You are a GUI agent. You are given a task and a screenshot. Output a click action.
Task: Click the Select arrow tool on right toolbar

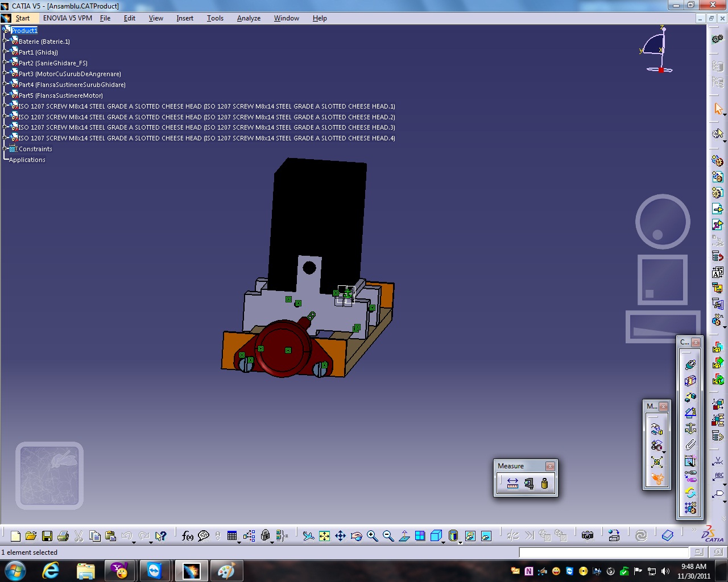[718, 109]
